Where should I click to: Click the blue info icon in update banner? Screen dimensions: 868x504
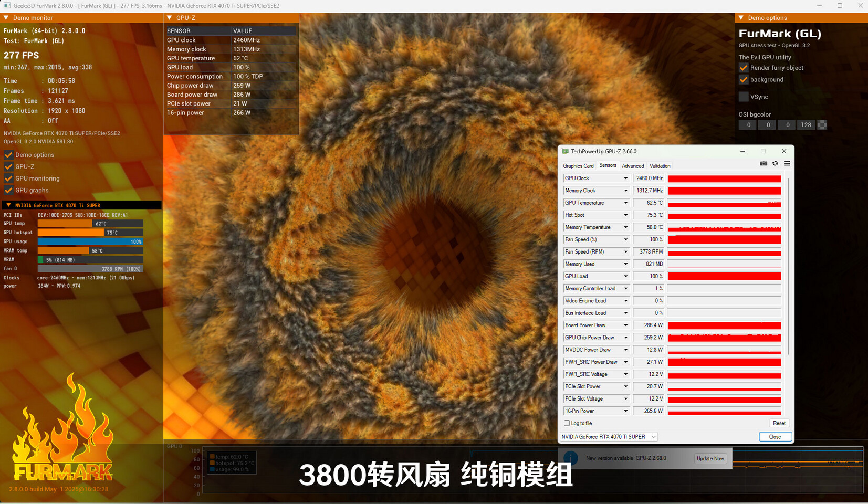pos(571,458)
